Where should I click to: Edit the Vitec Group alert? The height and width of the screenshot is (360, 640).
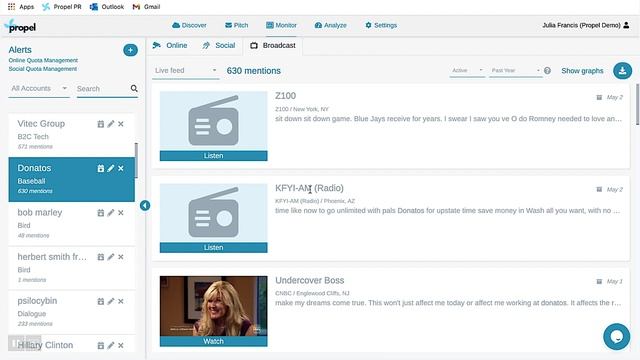click(x=111, y=124)
